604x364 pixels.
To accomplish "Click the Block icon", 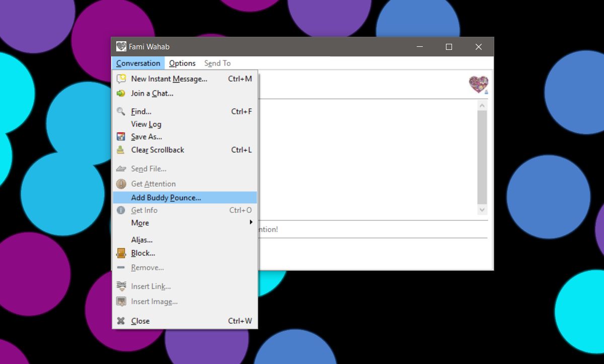I will (121, 253).
